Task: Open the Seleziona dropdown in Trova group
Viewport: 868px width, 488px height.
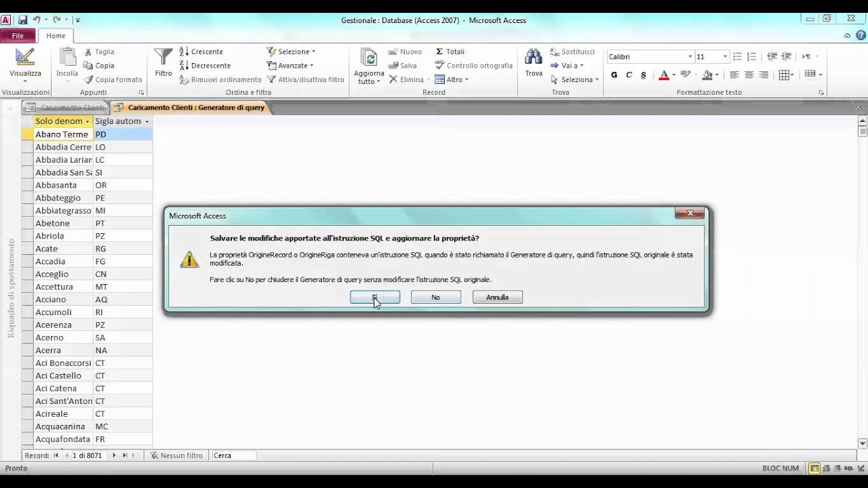Action: tap(575, 79)
